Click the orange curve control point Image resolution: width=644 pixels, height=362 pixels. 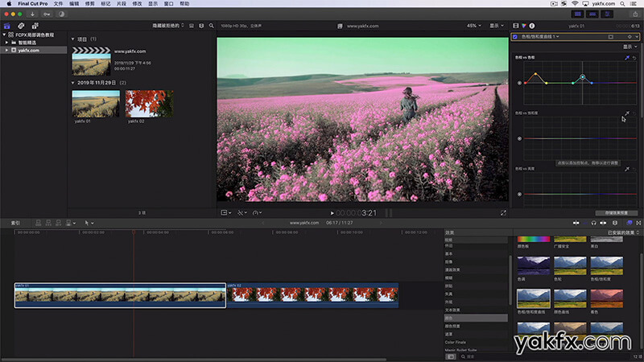click(x=535, y=74)
